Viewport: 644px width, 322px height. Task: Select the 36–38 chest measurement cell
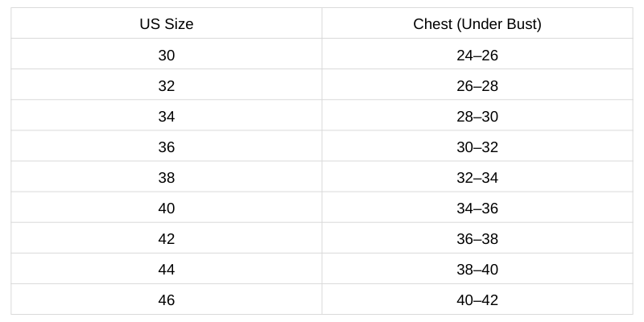coord(477,239)
